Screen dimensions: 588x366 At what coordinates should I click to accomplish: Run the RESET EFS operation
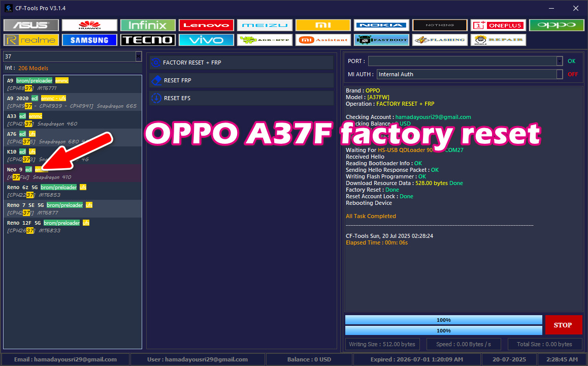point(242,98)
